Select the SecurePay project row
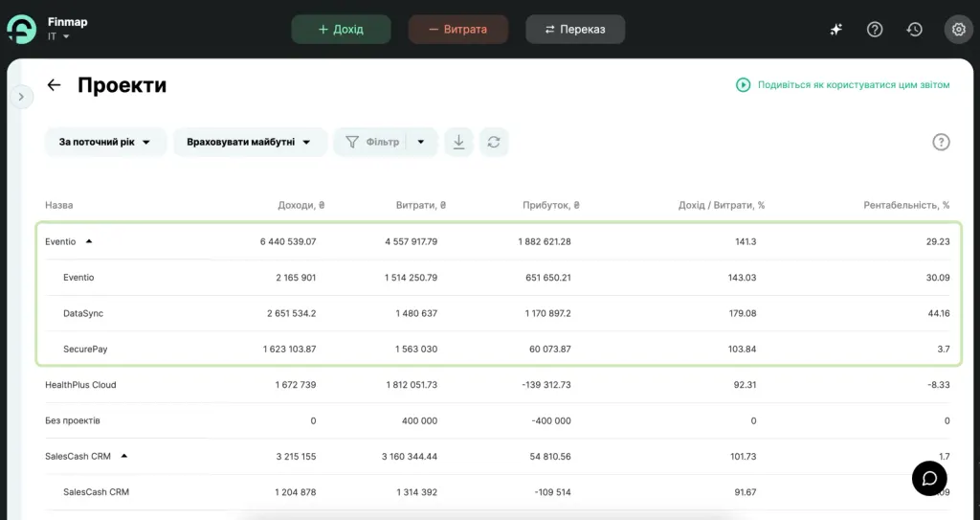Viewport: 980px width, 520px height. point(498,349)
